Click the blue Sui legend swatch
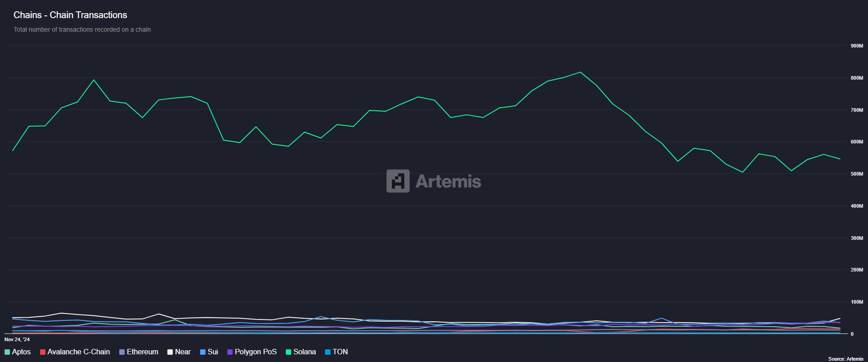This screenshot has width=868, height=362. (203, 352)
